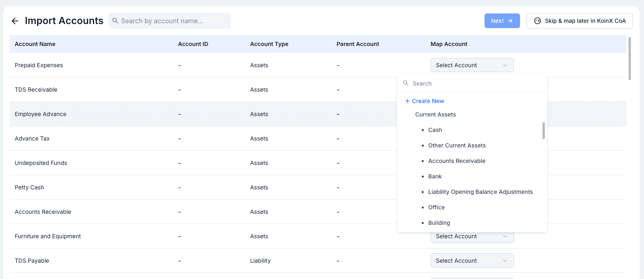The image size is (644, 279).
Task: Open Select Account dropdown for Prepaid Expenses
Action: tap(472, 65)
